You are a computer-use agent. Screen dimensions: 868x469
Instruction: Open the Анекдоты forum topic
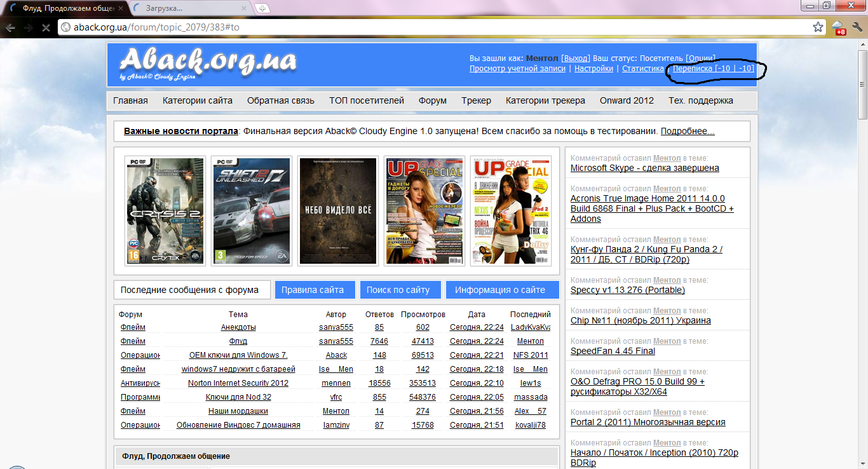[238, 327]
